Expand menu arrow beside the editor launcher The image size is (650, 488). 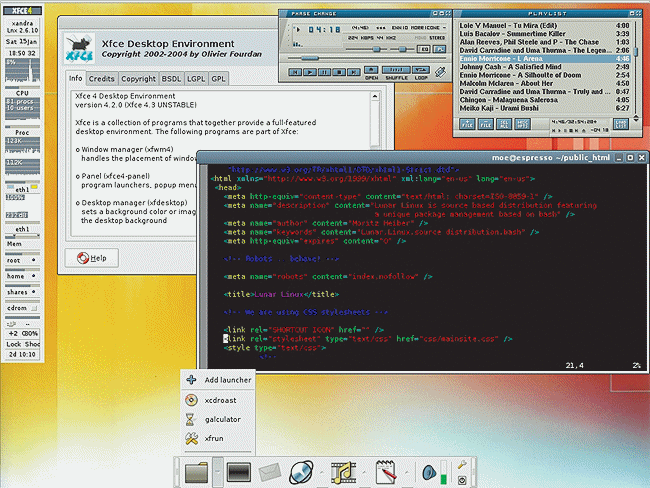click(x=407, y=472)
